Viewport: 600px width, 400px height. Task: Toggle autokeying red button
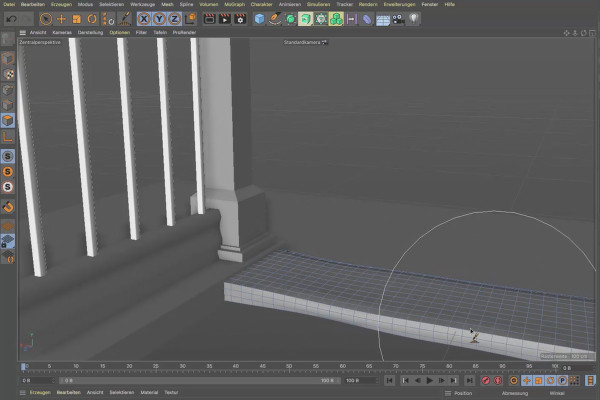point(498,380)
